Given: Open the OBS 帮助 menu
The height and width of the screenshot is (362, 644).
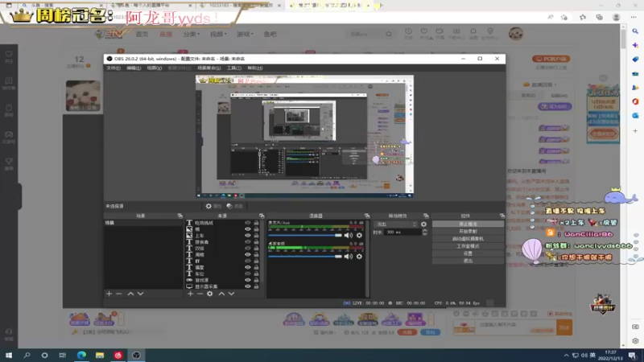Looking at the screenshot, I should pos(254,68).
